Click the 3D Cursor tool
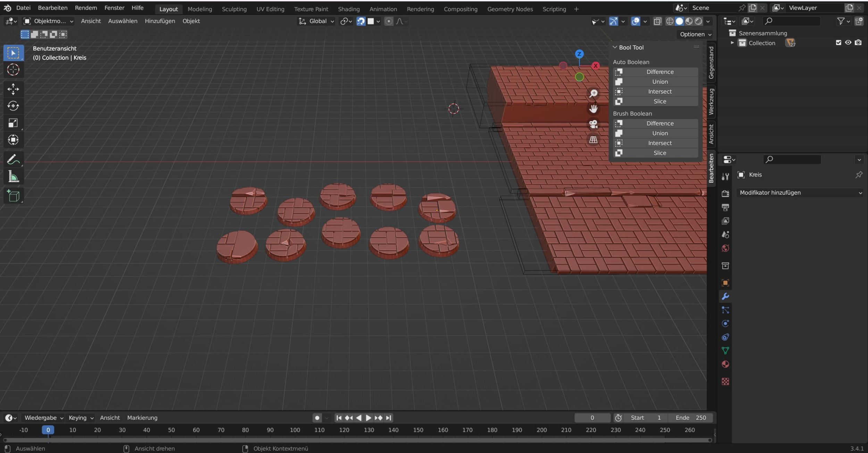 [13, 70]
